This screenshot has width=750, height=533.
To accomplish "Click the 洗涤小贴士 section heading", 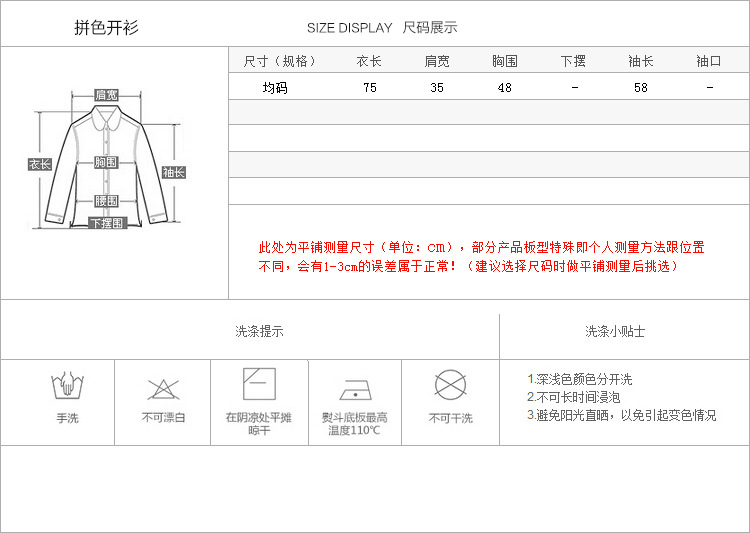I will pyautogui.click(x=615, y=331).
